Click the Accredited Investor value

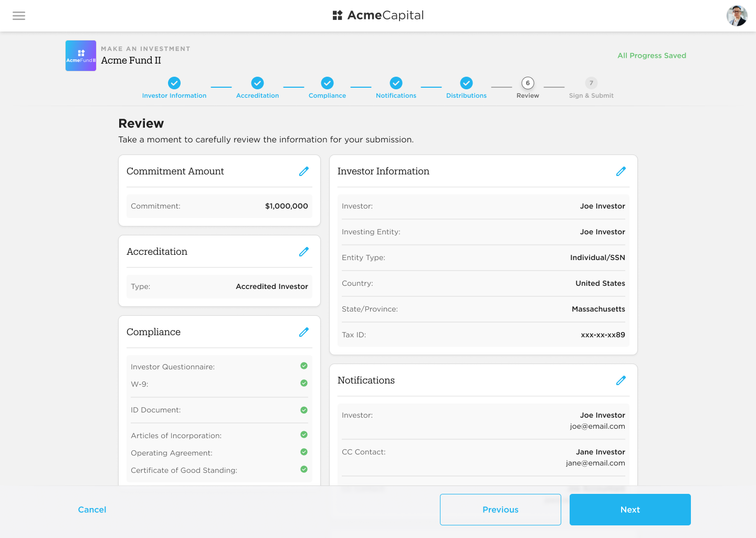tap(272, 286)
